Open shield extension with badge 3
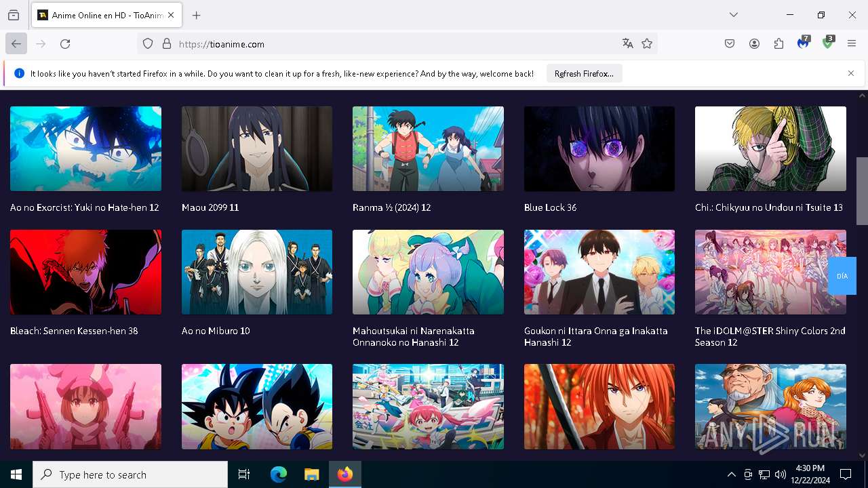 (x=828, y=43)
